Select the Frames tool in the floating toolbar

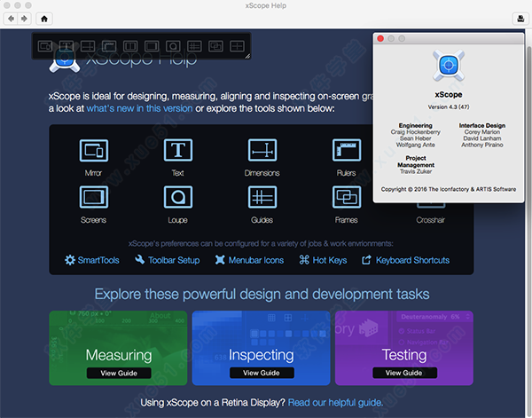tap(215, 46)
